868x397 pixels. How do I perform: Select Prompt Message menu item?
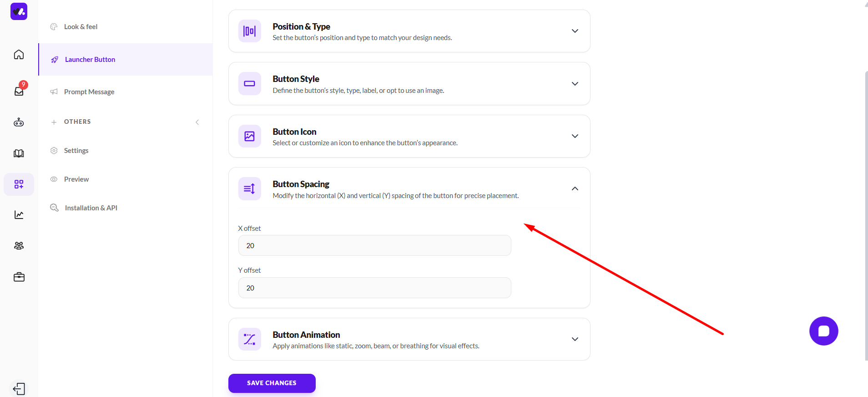89,92
